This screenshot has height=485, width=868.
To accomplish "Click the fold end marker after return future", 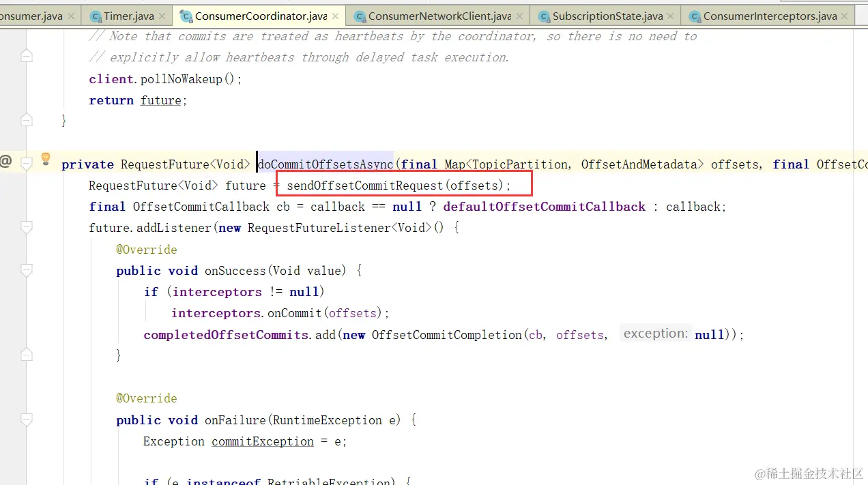I will pos(27,121).
